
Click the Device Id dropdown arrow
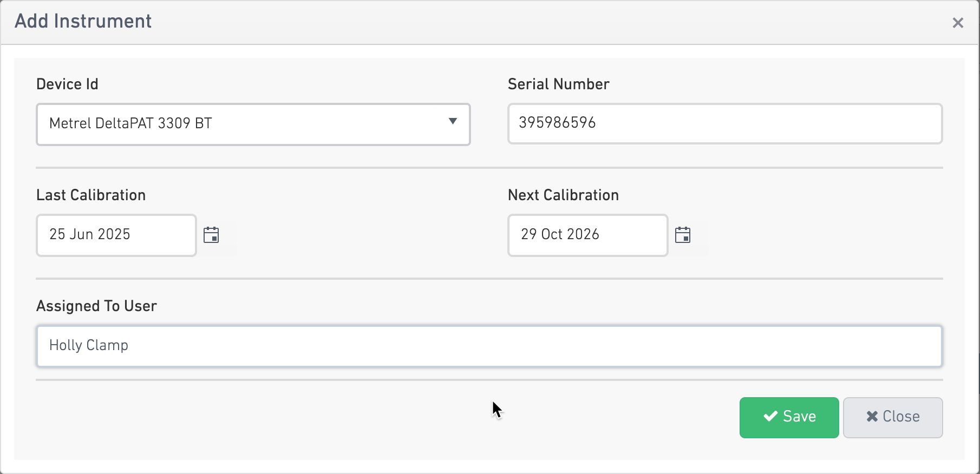(x=453, y=122)
